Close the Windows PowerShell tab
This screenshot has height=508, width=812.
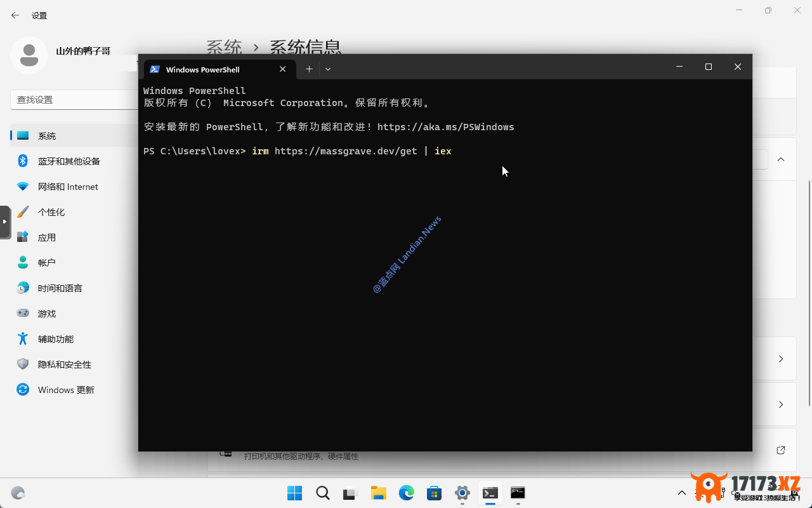pyautogui.click(x=283, y=69)
